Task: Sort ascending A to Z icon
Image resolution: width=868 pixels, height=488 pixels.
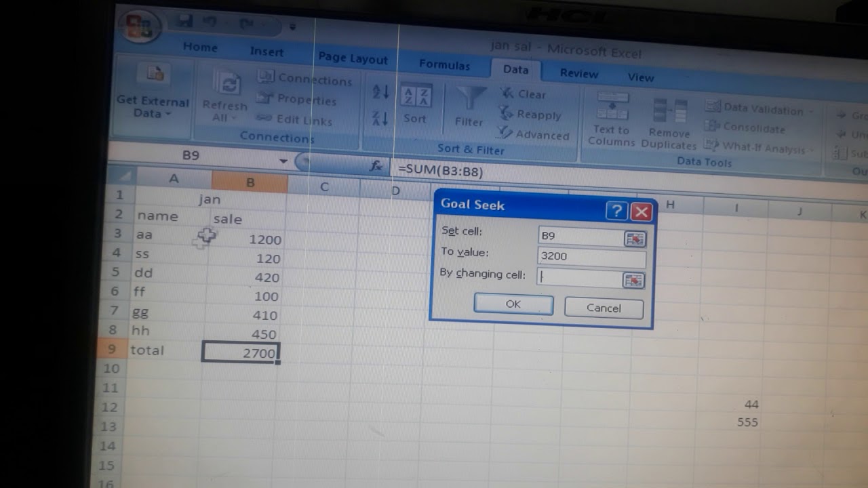Action: (380, 91)
